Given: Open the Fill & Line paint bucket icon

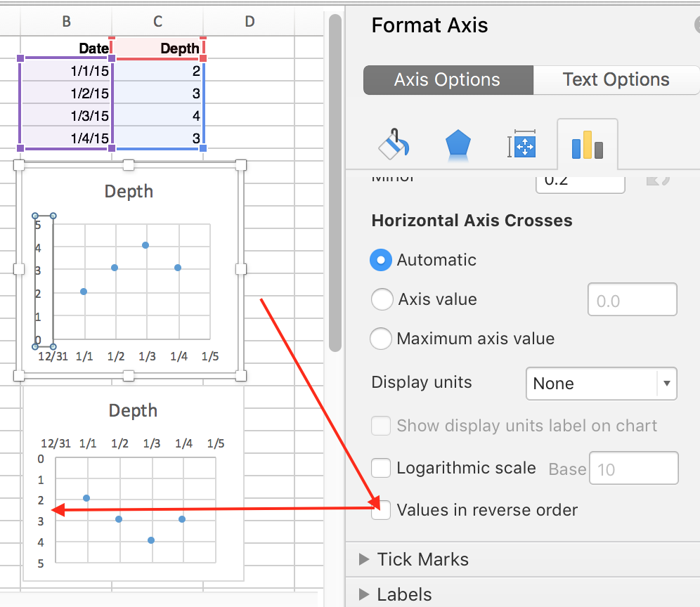Looking at the screenshot, I should (394, 144).
